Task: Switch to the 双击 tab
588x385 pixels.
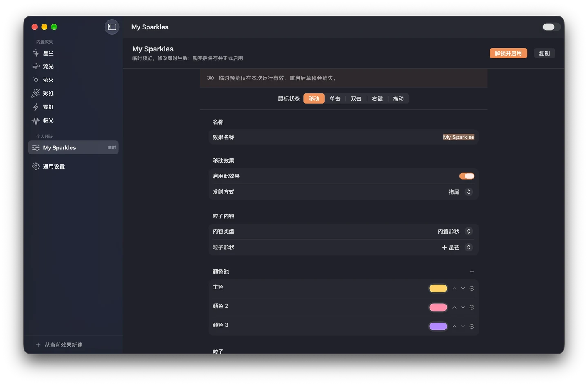Action: 356,99
